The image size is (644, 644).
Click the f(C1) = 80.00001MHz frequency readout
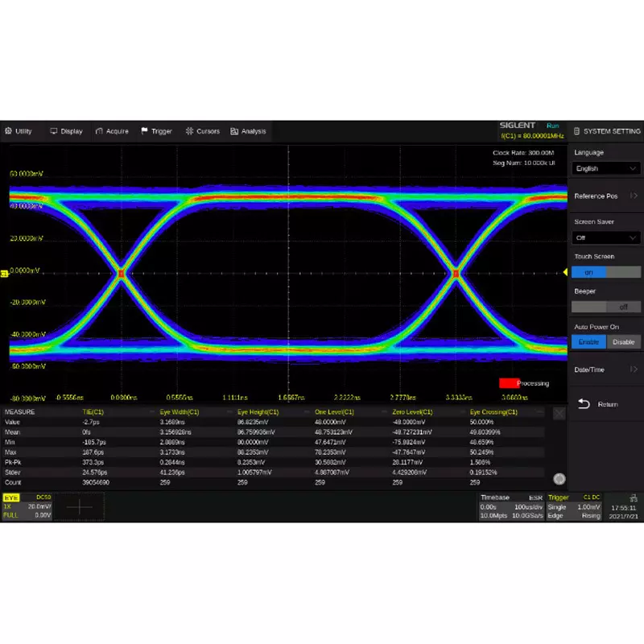click(x=532, y=136)
